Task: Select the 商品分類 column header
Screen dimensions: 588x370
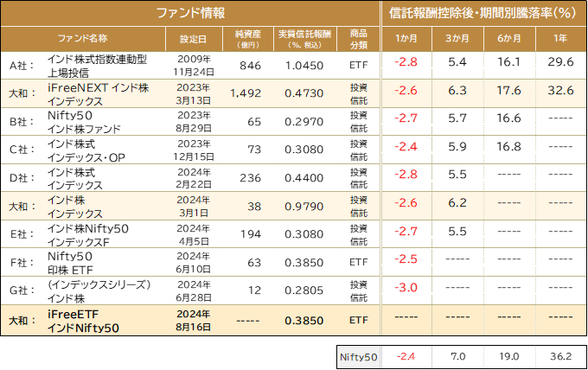Action: [359, 39]
